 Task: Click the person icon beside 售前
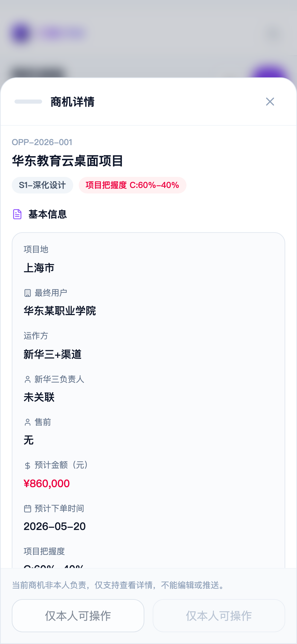pyautogui.click(x=27, y=422)
